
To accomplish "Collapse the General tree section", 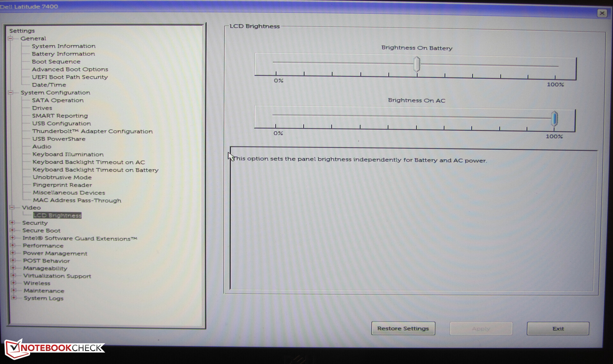I will click(11, 39).
